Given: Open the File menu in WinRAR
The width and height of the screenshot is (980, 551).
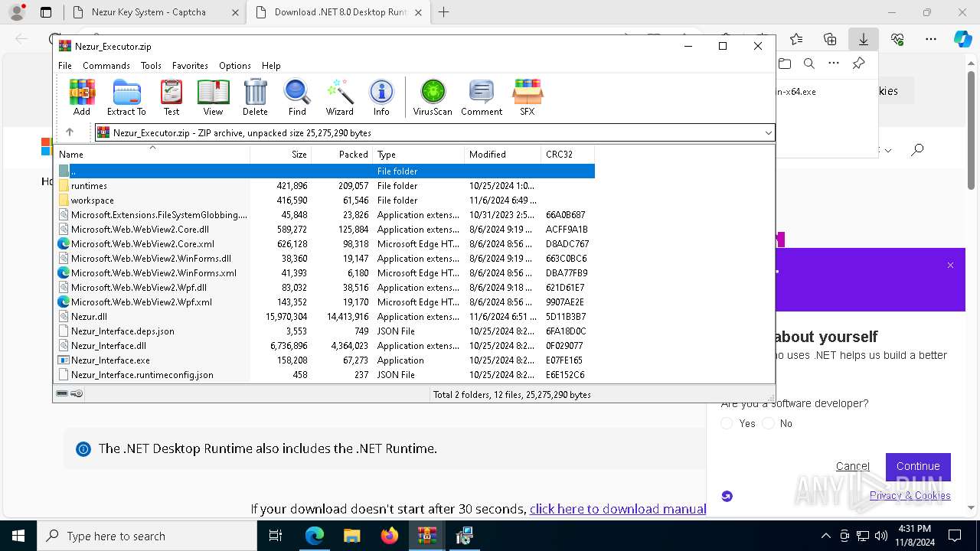Looking at the screenshot, I should (x=65, y=66).
